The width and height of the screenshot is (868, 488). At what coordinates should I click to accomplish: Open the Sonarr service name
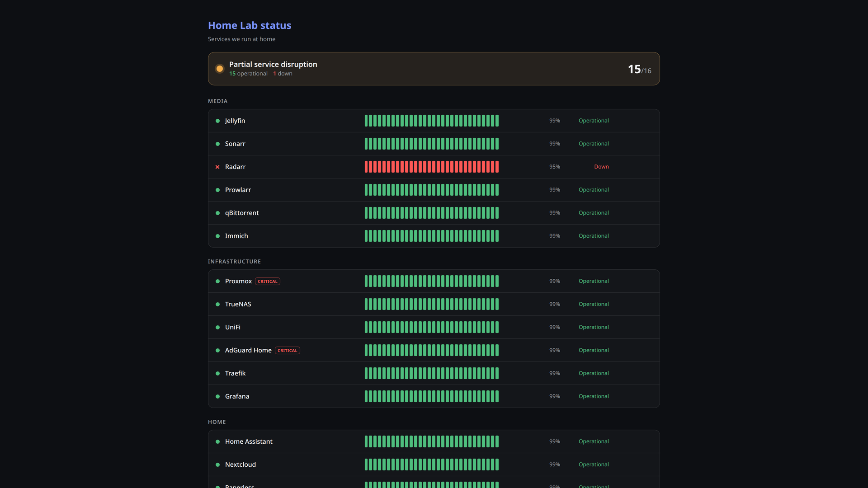[235, 144]
